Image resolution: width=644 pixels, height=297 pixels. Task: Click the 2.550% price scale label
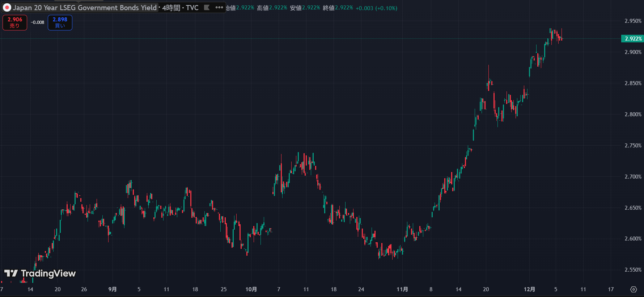[633, 270]
